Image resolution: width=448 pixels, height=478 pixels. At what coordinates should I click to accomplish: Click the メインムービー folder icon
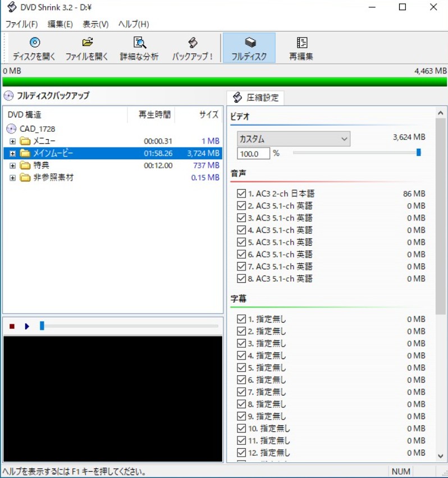point(25,153)
